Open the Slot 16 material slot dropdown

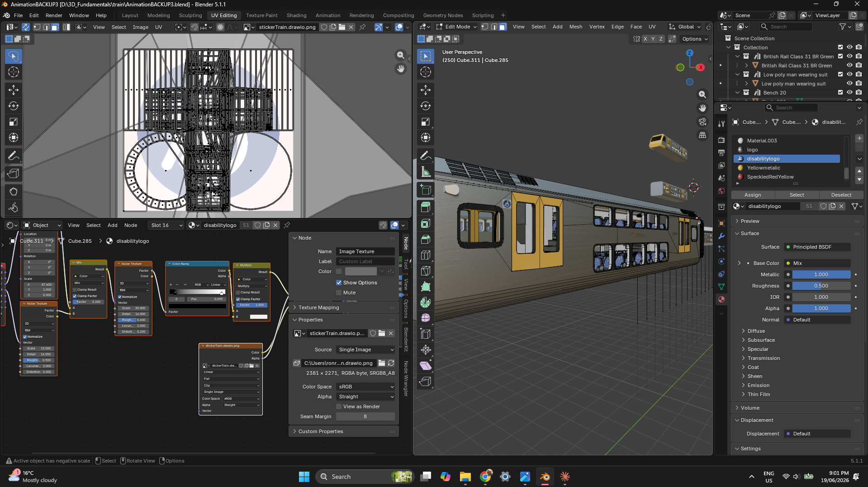tap(166, 225)
